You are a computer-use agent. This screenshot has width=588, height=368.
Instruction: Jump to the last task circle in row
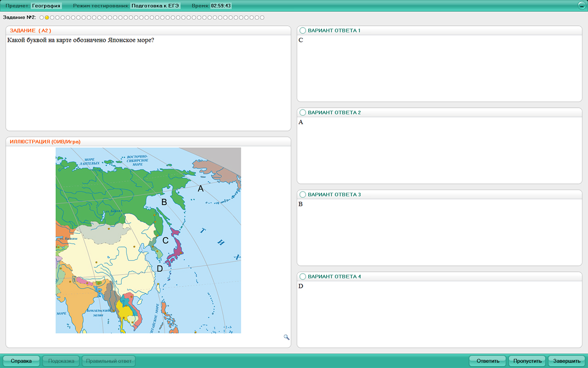click(262, 17)
